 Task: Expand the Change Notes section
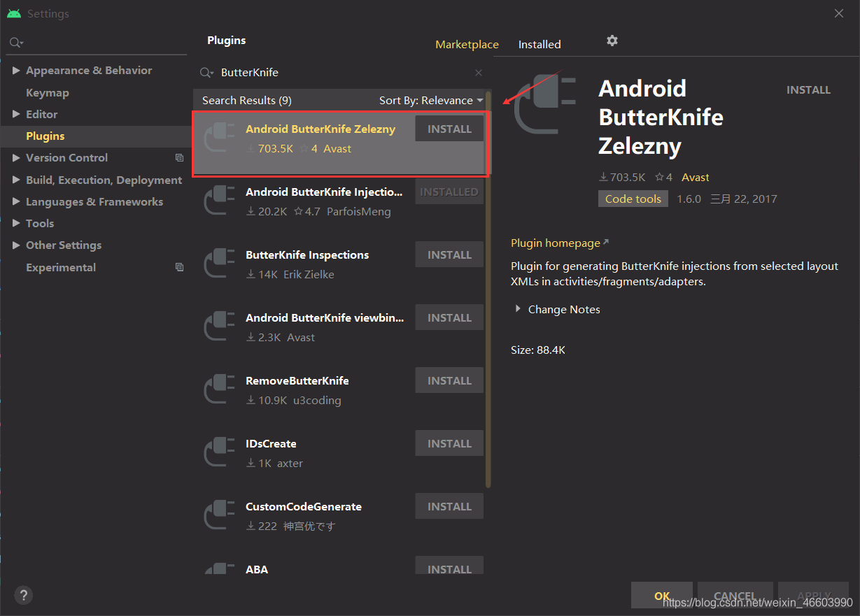(x=518, y=308)
